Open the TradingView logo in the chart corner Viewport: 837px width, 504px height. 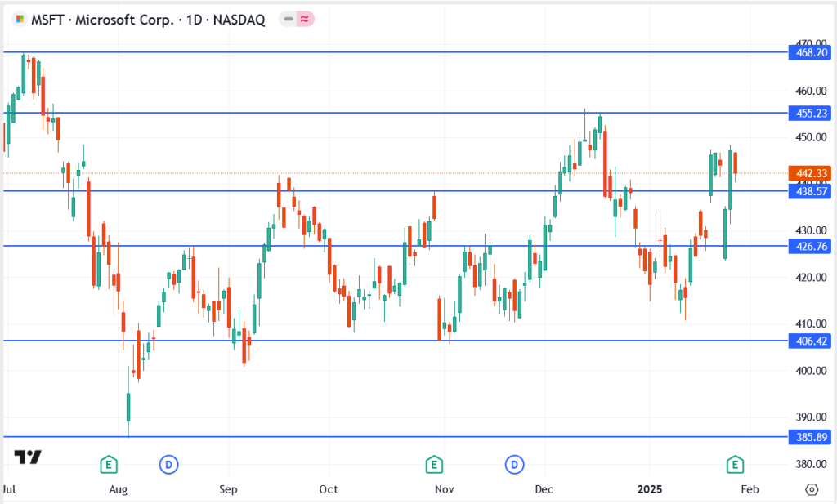[x=28, y=457]
